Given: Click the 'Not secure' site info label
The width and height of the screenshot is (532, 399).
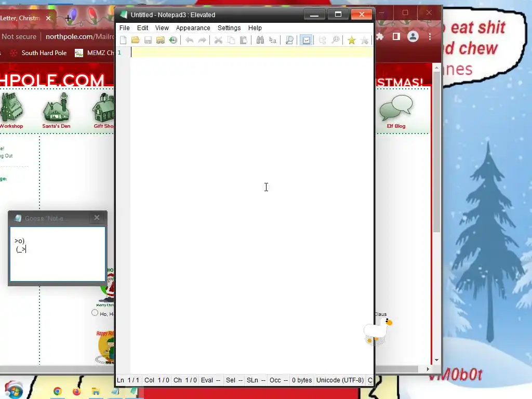Looking at the screenshot, I should pyautogui.click(x=19, y=36).
